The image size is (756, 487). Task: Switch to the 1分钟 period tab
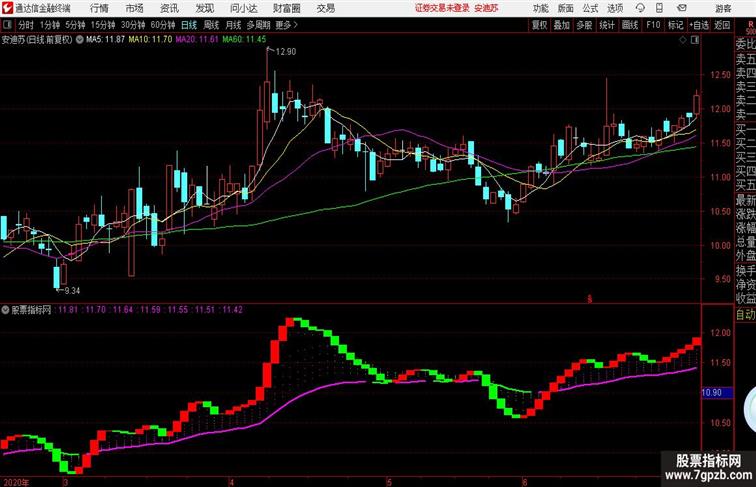(50, 25)
